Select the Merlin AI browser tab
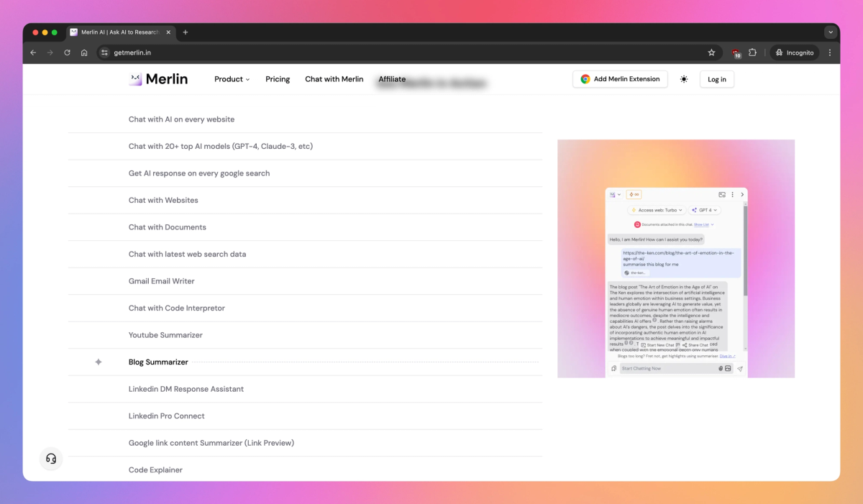The image size is (863, 504). click(x=121, y=32)
